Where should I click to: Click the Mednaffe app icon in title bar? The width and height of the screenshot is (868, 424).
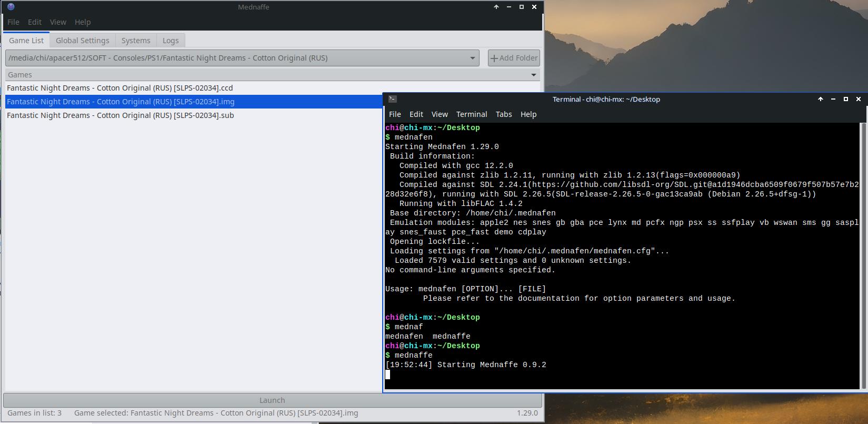11,7
